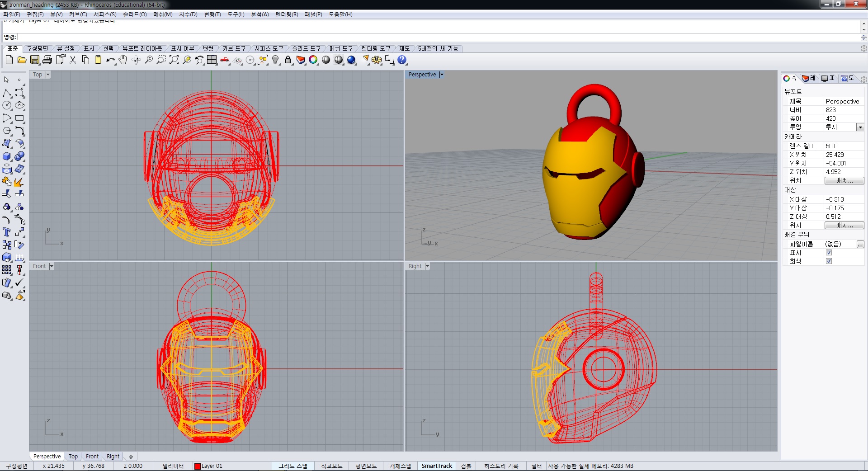Toggle 직교모드 in status bar
The height and width of the screenshot is (471, 868).
point(332,466)
